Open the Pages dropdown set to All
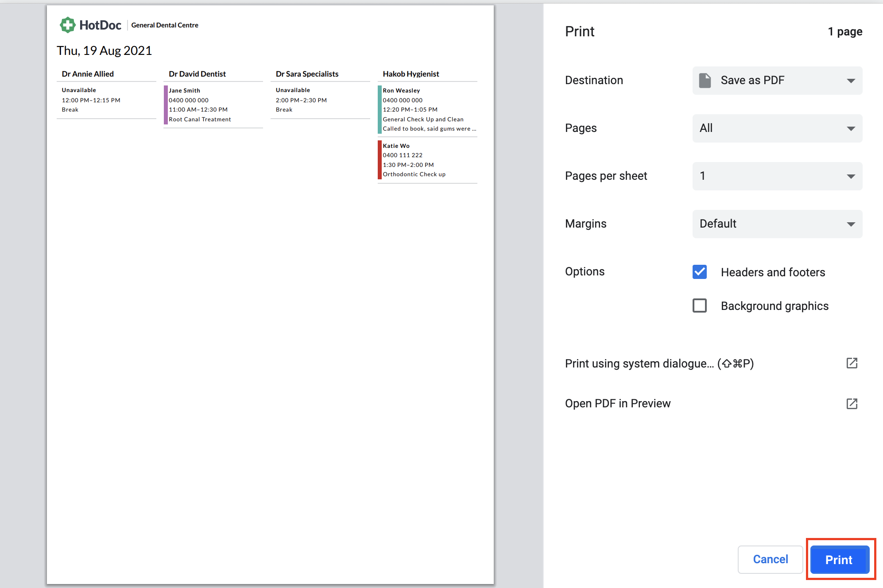This screenshot has width=883, height=588. [x=777, y=128]
